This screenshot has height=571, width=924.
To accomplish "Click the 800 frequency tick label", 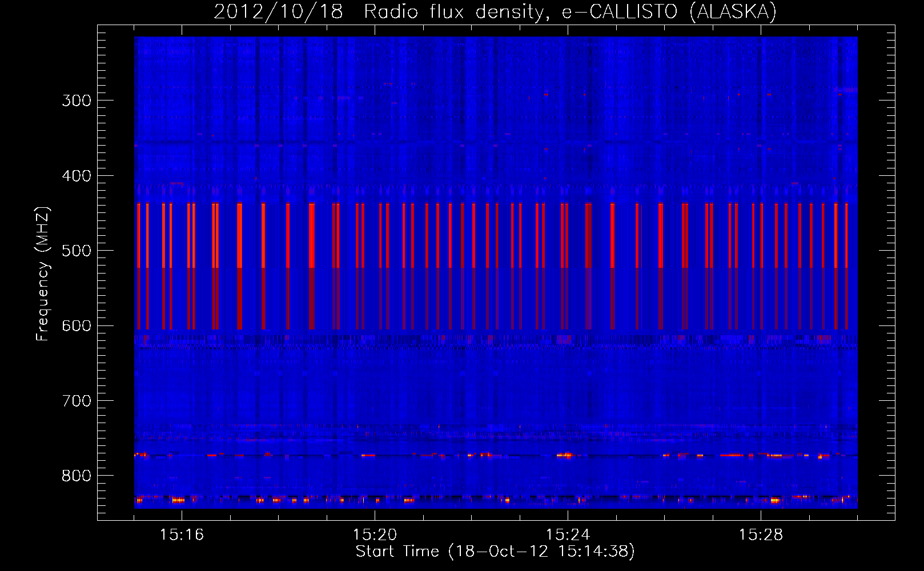I will (77, 476).
